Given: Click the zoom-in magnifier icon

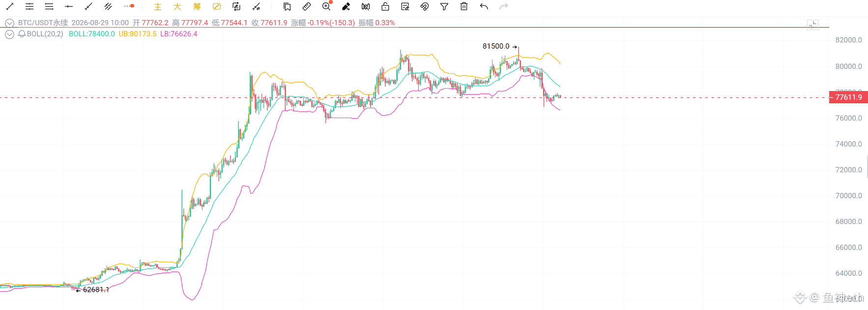Looking at the screenshot, I should (326, 6).
